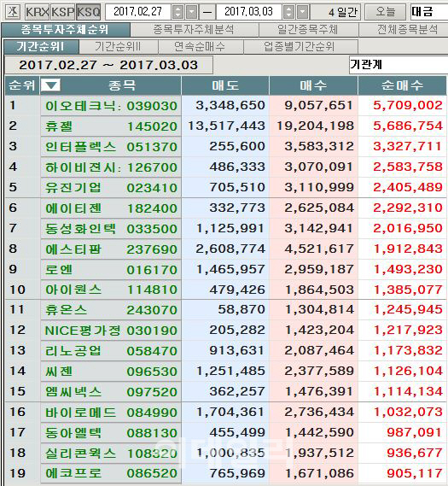Select stock 휴온스 243070
The width and height of the screenshot is (448, 486).
[111, 310]
